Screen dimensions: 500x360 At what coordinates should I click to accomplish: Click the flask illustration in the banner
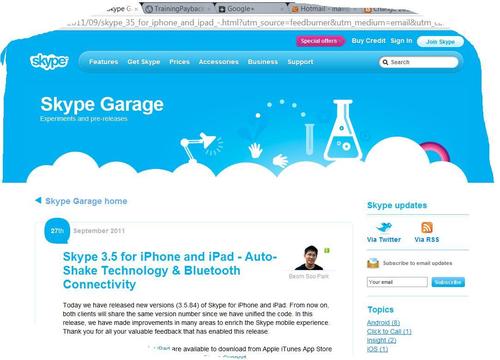343,131
